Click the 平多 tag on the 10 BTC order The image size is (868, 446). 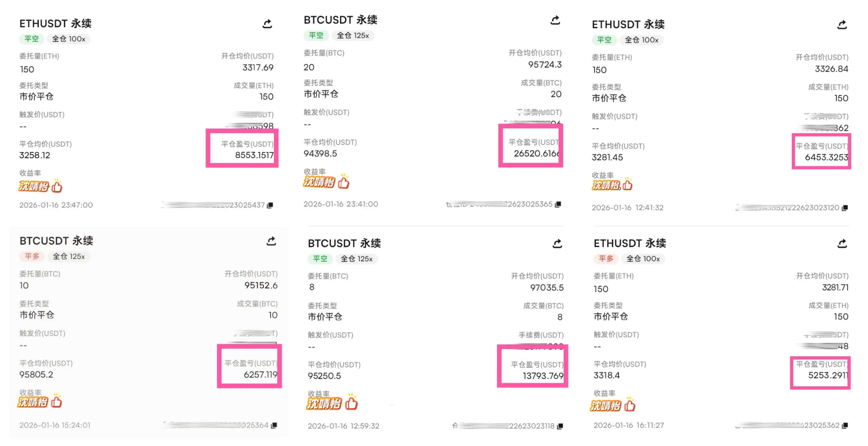coord(32,257)
